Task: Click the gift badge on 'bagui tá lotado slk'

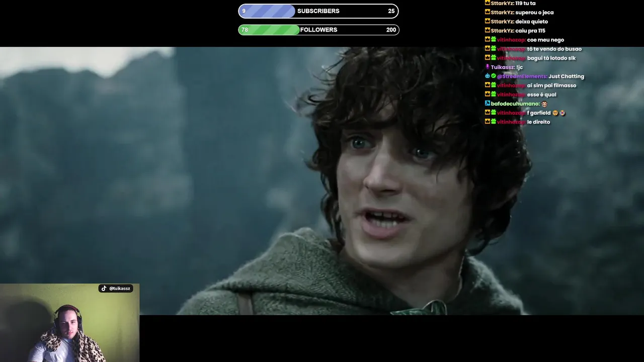Action: click(x=494, y=58)
